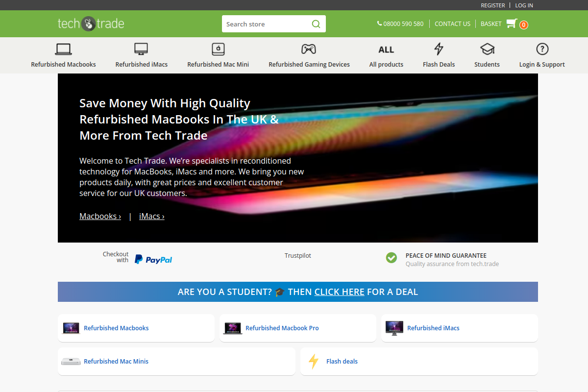This screenshot has height=392, width=588.
Task: Click the Tech Trade logo
Action: pyautogui.click(x=91, y=24)
